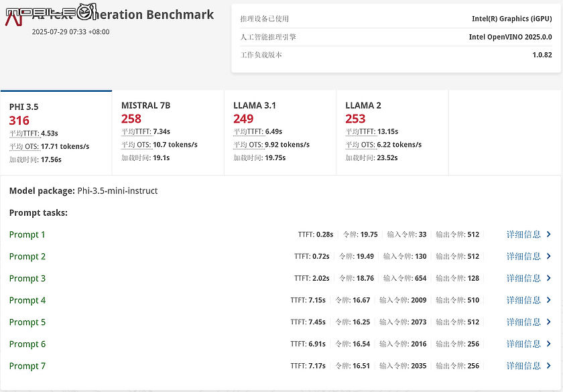Click the 平均TTFT label under LLAMA 3.1

(249, 132)
